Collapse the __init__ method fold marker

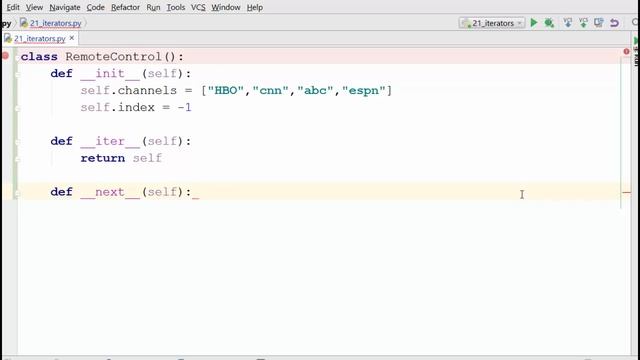(17, 74)
